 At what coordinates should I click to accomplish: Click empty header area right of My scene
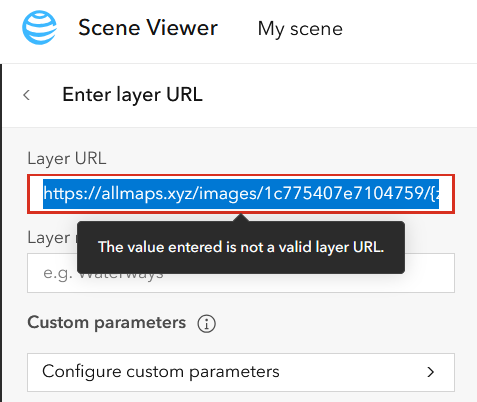tap(410, 29)
